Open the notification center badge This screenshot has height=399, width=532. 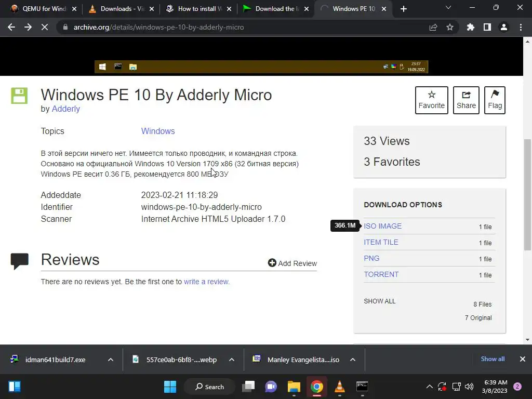point(517,387)
